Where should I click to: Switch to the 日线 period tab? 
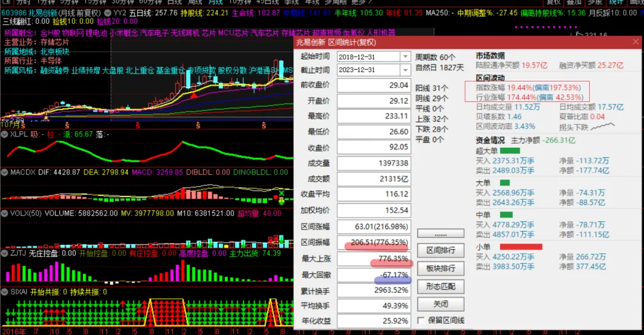[x=174, y=2]
